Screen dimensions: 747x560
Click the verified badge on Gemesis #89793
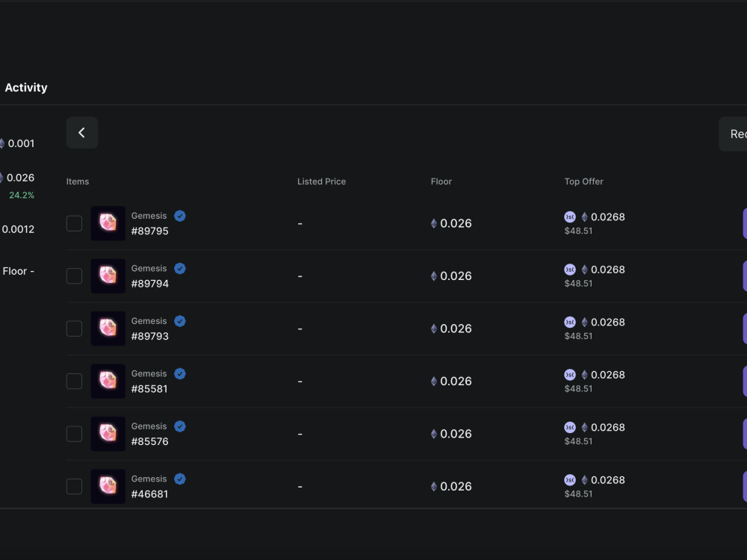pos(179,320)
